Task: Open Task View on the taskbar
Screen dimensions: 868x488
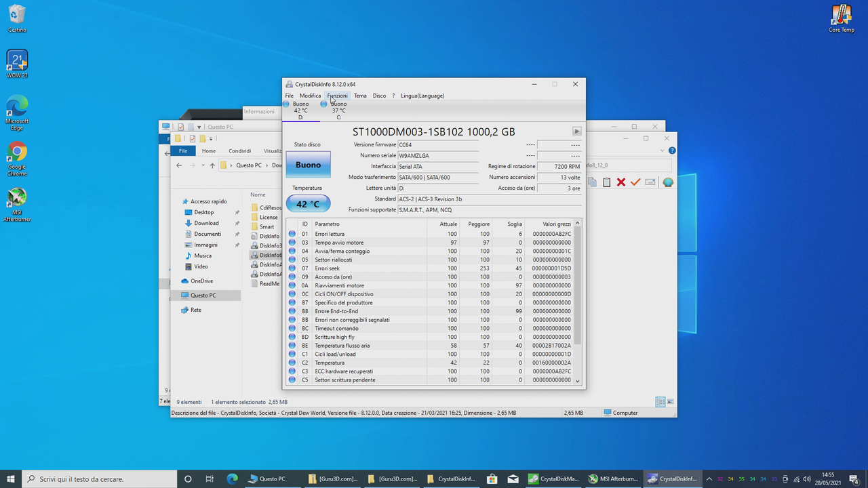Action: (210, 479)
